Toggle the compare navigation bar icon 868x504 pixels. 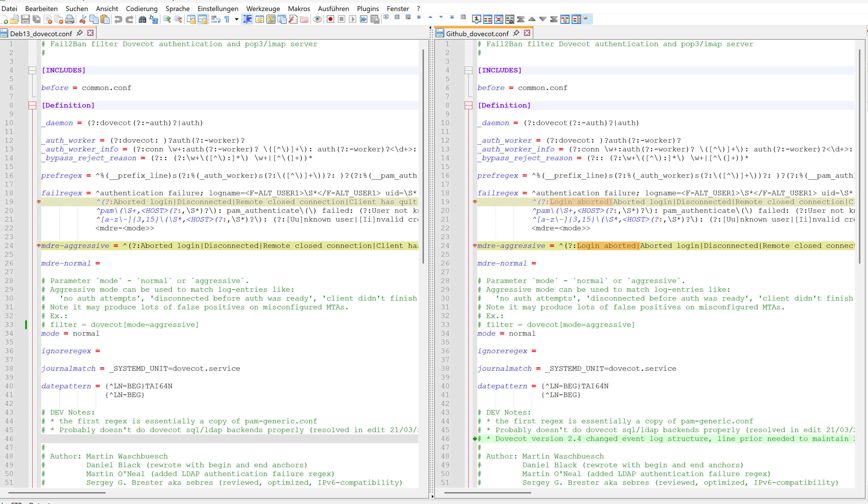576,19
